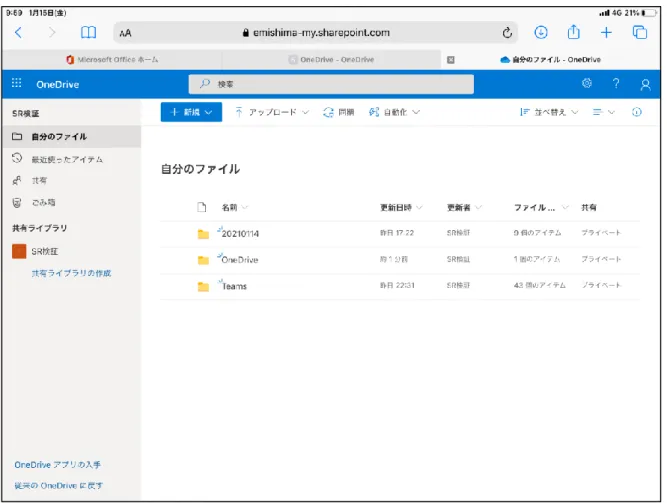Open SR検証 shared library
667x503 pixels.
coord(45,252)
